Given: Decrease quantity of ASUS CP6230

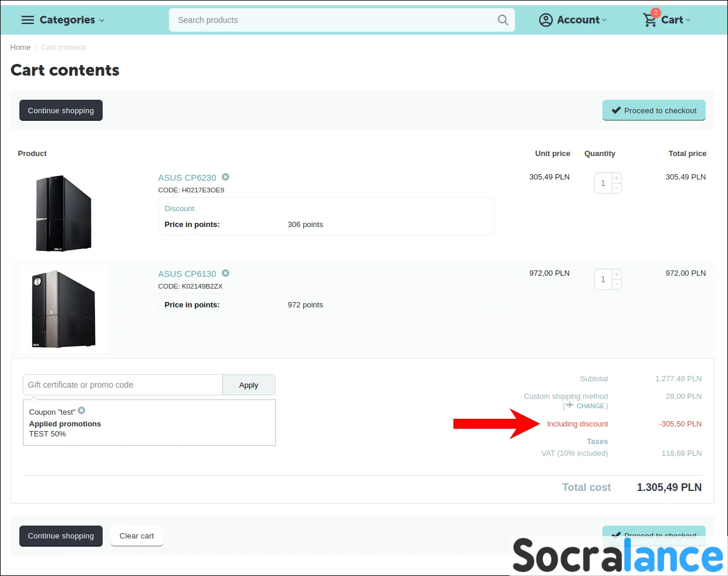Looking at the screenshot, I should [x=617, y=188].
